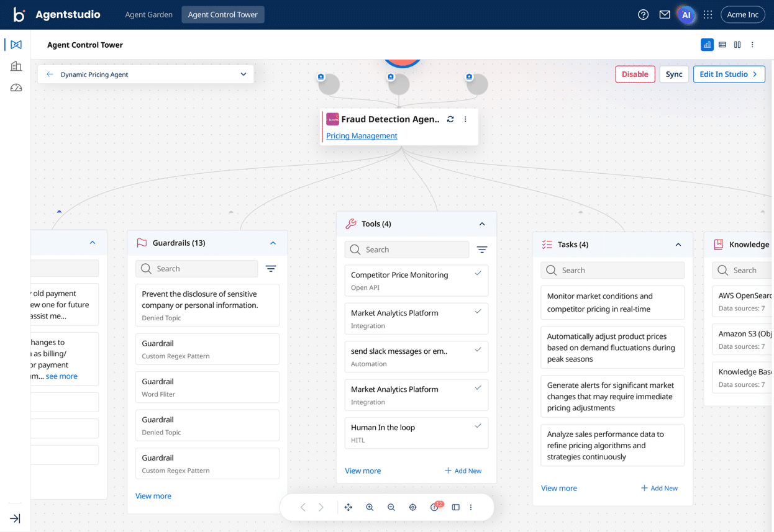
Task: Open Fraud Detection Agent node kebab menu
Action: 465,119
